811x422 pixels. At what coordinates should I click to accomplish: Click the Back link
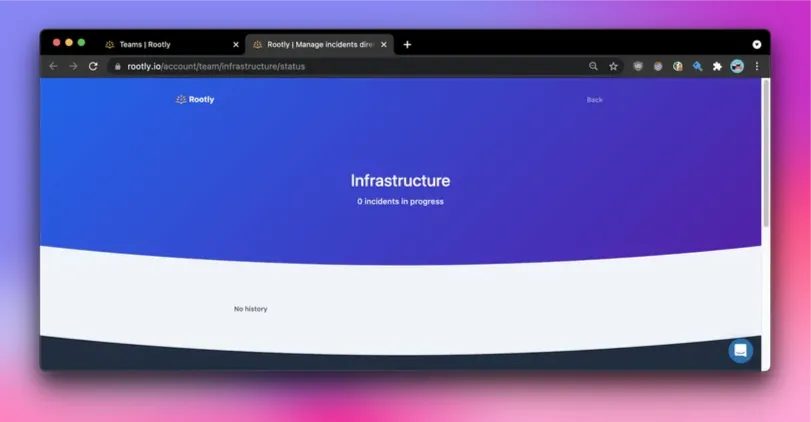click(594, 100)
